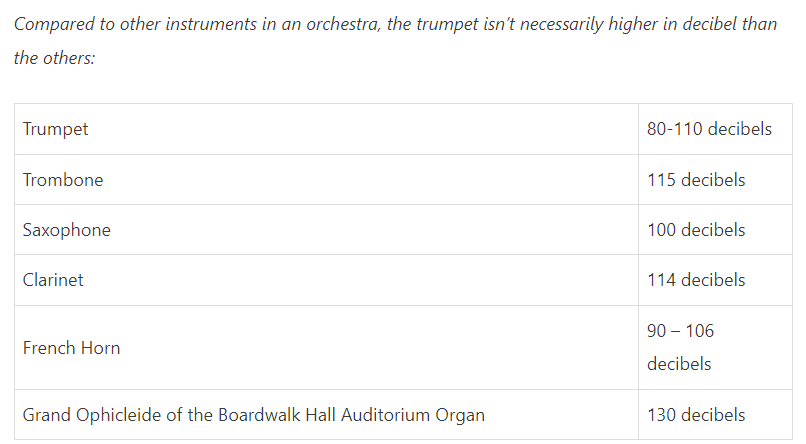Click the Trombone row label

click(63, 180)
